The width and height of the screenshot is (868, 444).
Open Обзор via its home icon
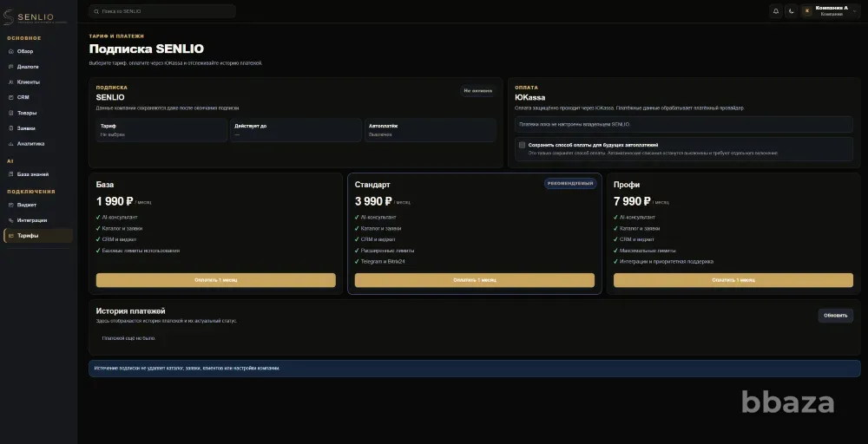tap(11, 51)
